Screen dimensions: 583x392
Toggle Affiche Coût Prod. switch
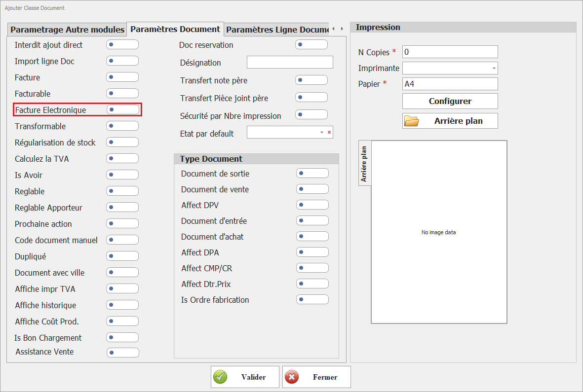(122, 321)
